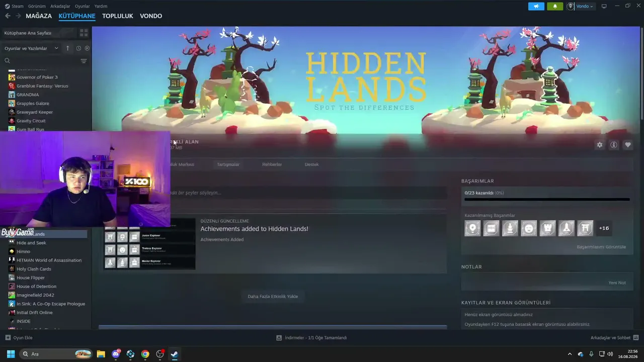The width and height of the screenshot is (644, 362).
Task: Open the green notifications bell
Action: [x=555, y=6]
